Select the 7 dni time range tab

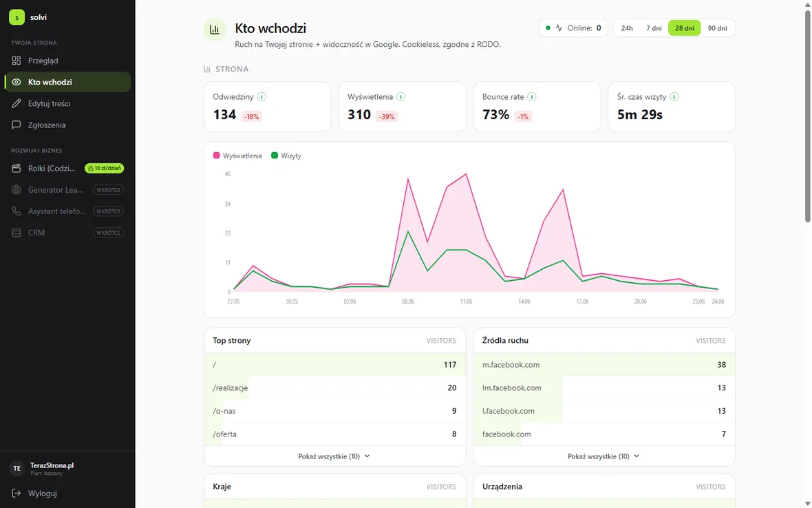pyautogui.click(x=654, y=28)
